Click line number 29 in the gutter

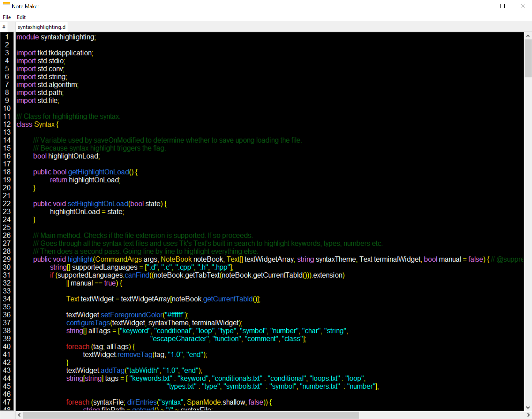point(7,259)
